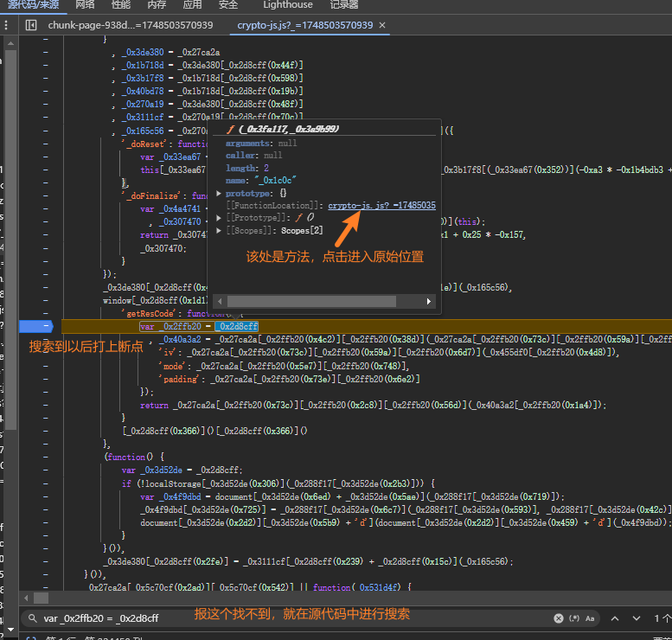Screen dimensions: 672x640
Task: Open the 网络 (Network) panel tab
Action: (86, 5)
